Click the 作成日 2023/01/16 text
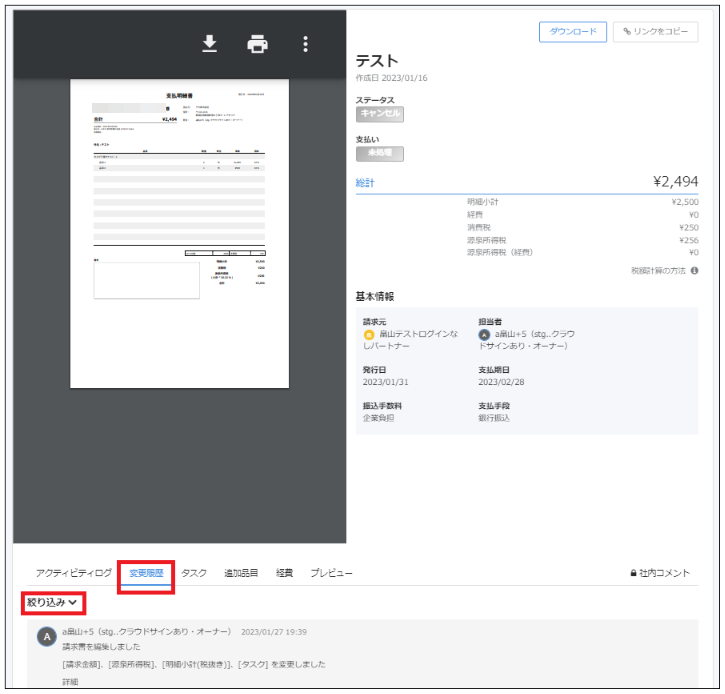The image size is (725, 694). pos(391,78)
